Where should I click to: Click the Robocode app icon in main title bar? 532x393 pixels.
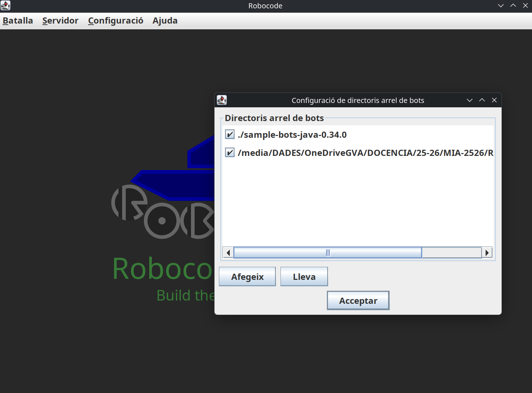point(5,5)
